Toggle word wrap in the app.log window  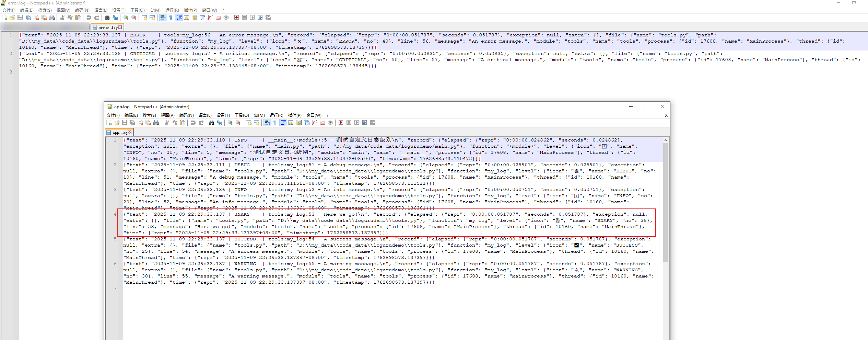click(268, 123)
